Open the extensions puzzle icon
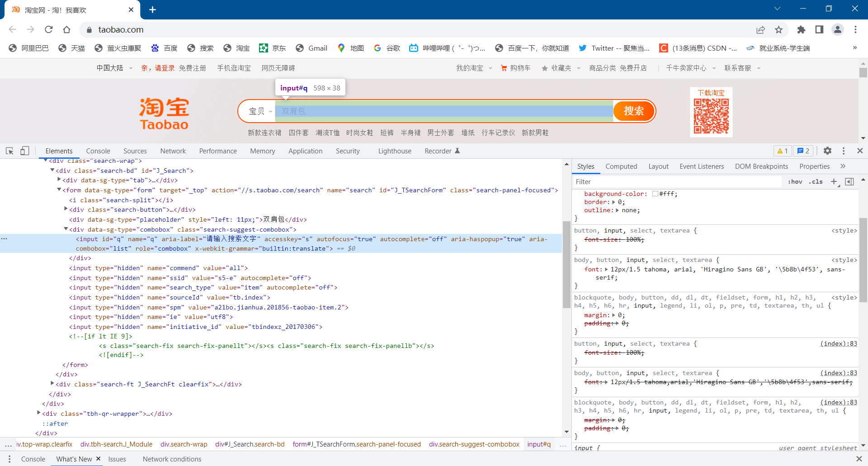Viewport: 868px width, 466px height. (x=801, y=29)
